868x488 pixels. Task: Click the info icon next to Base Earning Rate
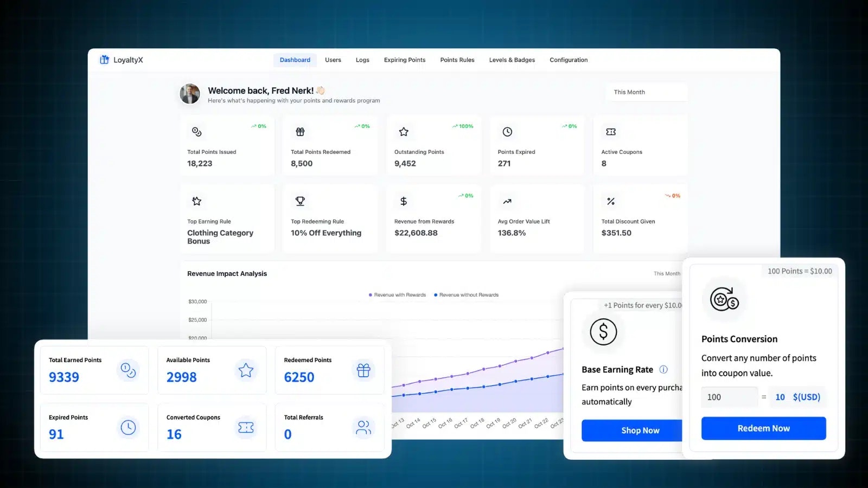663,369
